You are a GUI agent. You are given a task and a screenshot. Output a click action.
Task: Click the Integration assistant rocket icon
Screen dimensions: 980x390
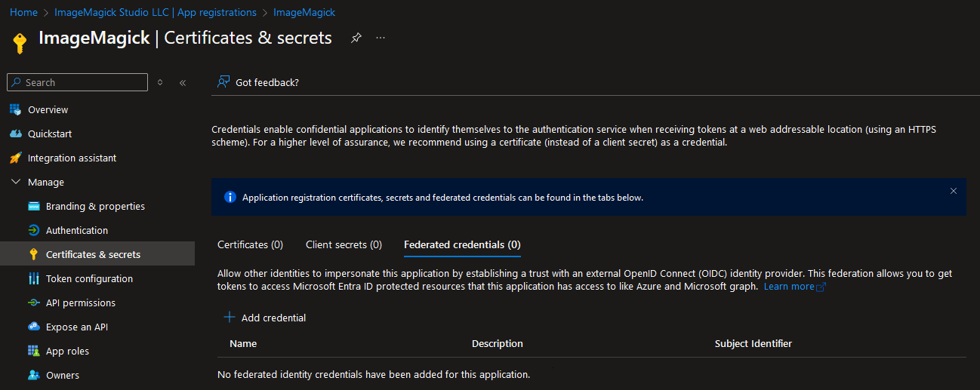(15, 158)
